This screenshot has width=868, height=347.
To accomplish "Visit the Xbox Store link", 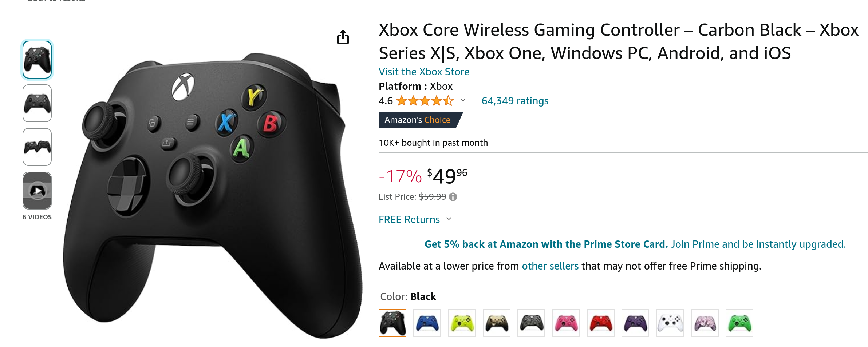I will pos(424,72).
